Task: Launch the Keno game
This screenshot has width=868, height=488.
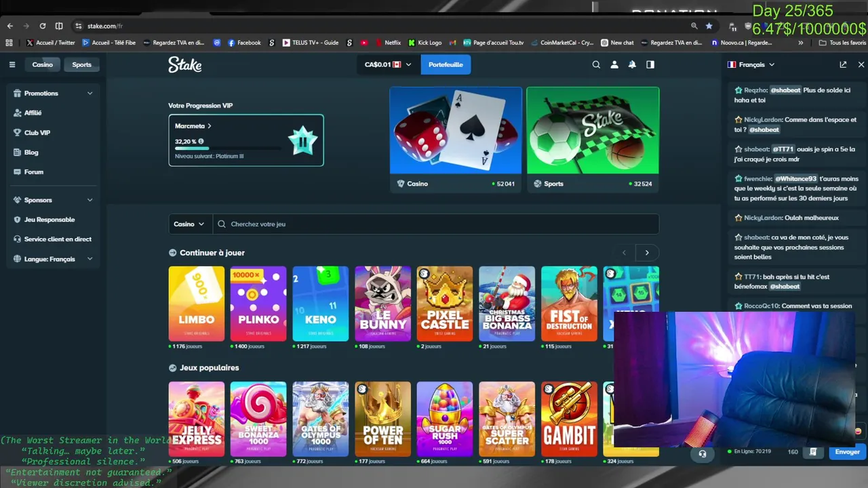Action: click(x=321, y=304)
